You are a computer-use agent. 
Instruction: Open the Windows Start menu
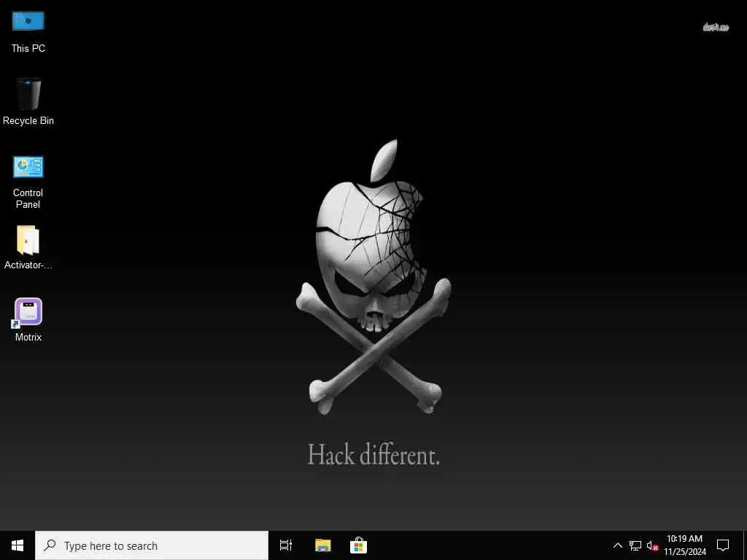click(18, 545)
